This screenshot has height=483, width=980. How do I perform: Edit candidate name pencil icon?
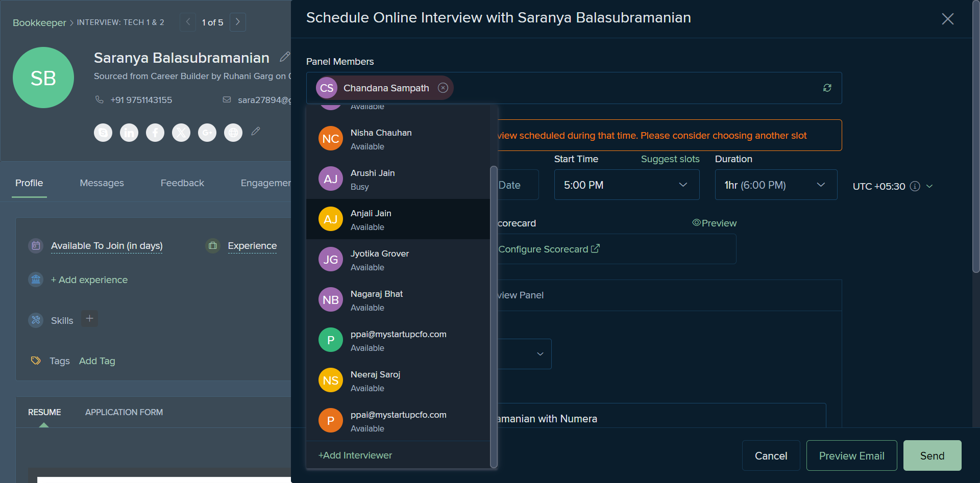click(x=285, y=57)
